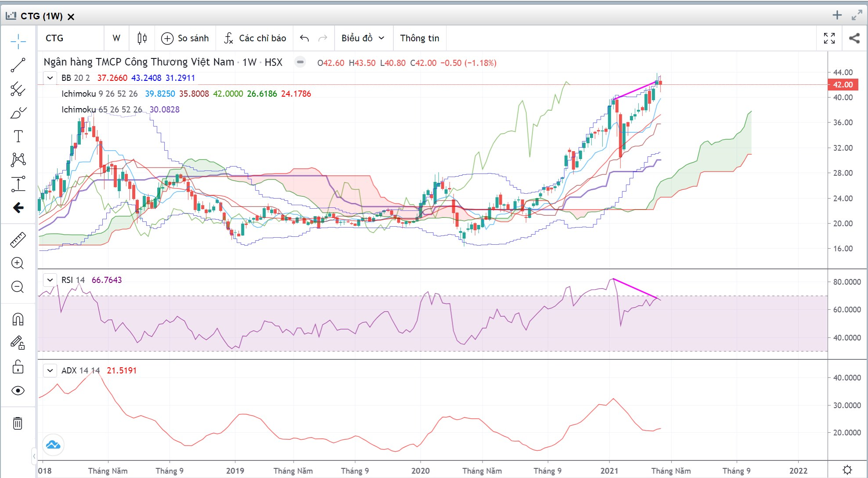This screenshot has width=868, height=478.
Task: Click the zoom in magnifier icon
Action: coord(18,263)
